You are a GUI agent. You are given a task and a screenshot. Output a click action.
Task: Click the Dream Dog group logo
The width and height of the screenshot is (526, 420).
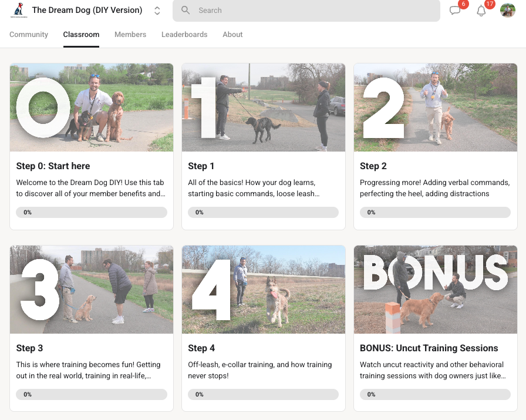19,10
